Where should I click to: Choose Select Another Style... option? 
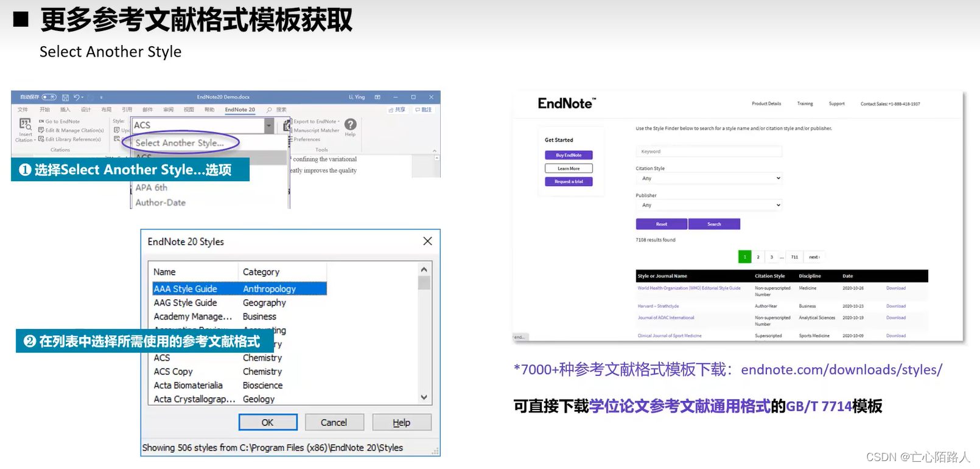[180, 143]
